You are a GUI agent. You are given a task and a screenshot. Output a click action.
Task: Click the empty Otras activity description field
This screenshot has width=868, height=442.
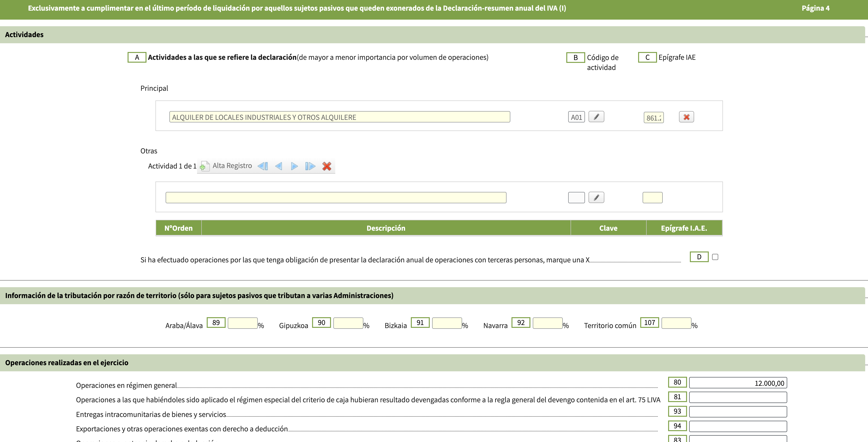[x=336, y=198]
